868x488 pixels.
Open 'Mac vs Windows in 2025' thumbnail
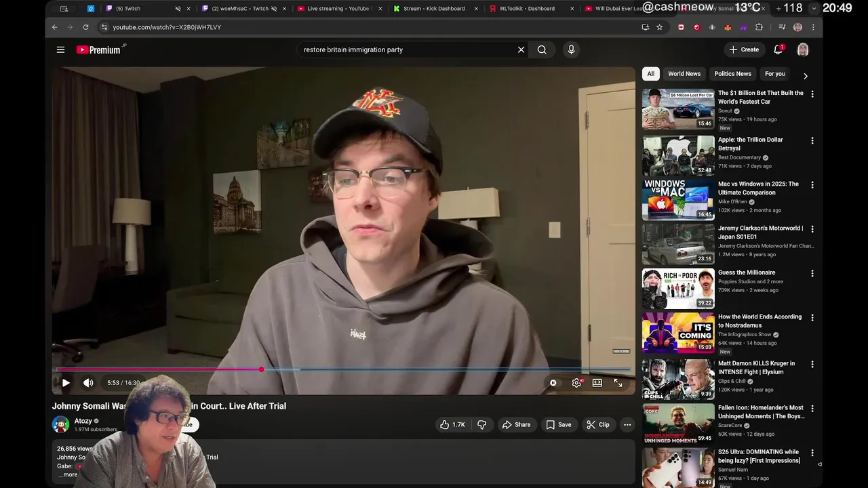[x=678, y=199]
